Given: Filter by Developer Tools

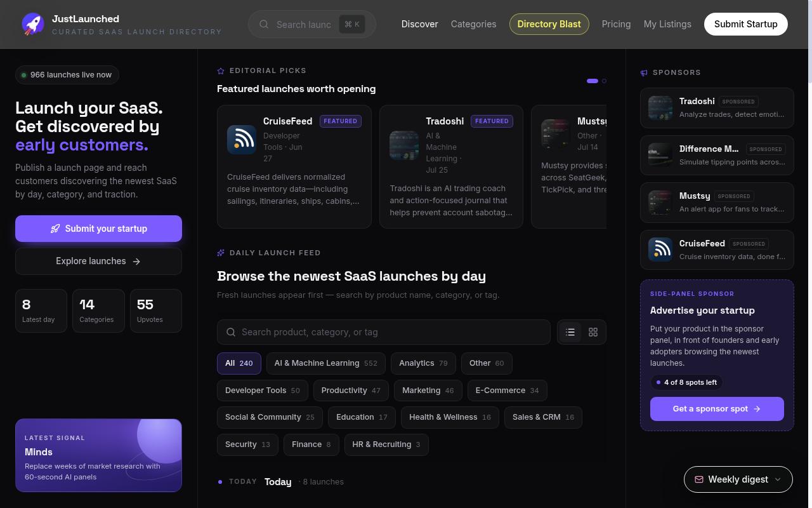Looking at the screenshot, I should (263, 391).
